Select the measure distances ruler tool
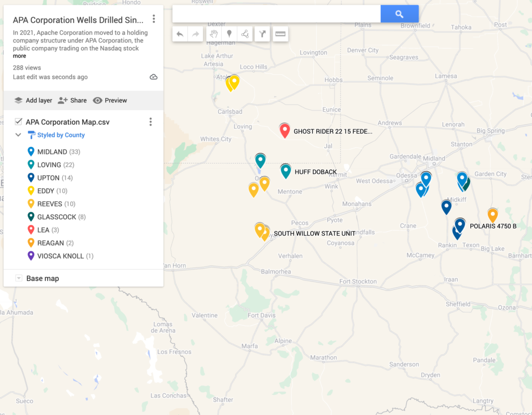This screenshot has width=532, height=415. click(x=280, y=34)
